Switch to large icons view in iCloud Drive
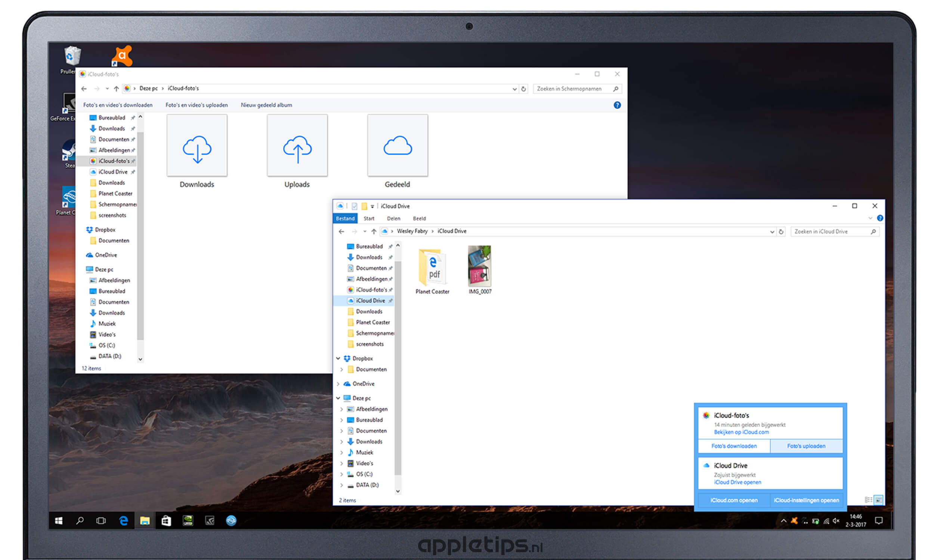The width and height of the screenshot is (934, 560). coord(878,500)
